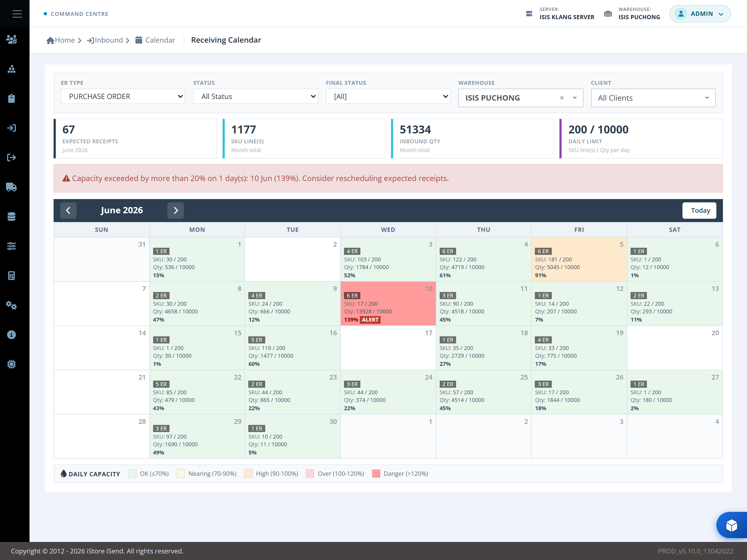Click the 67 Expected Receipts card
747x560 pixels.
(135, 138)
